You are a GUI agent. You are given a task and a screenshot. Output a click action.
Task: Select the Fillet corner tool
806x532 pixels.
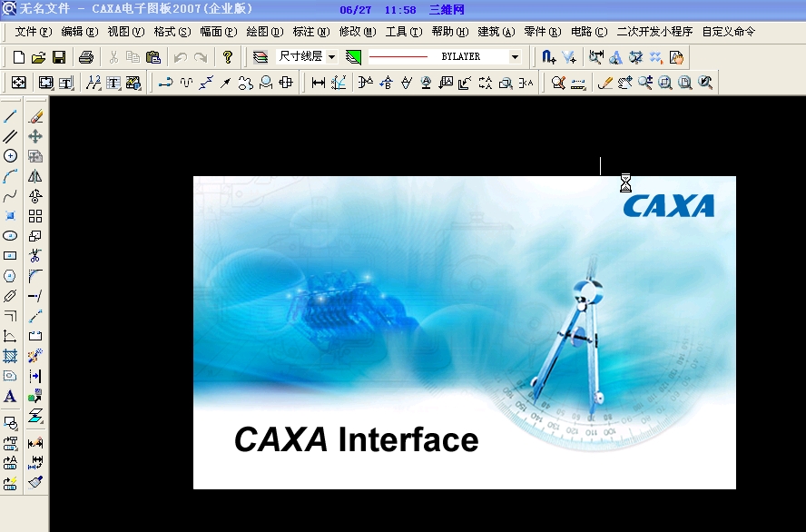[x=35, y=276]
